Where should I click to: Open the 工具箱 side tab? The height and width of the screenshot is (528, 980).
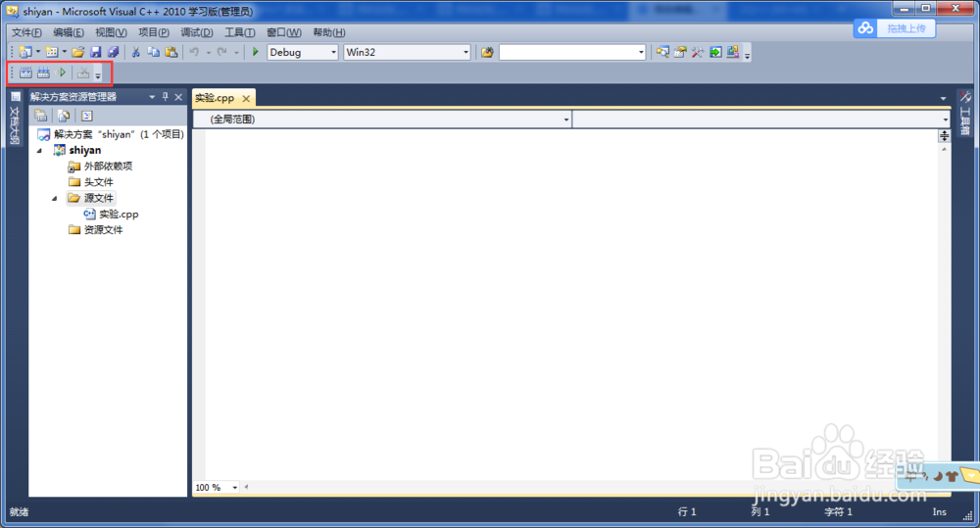[965, 114]
